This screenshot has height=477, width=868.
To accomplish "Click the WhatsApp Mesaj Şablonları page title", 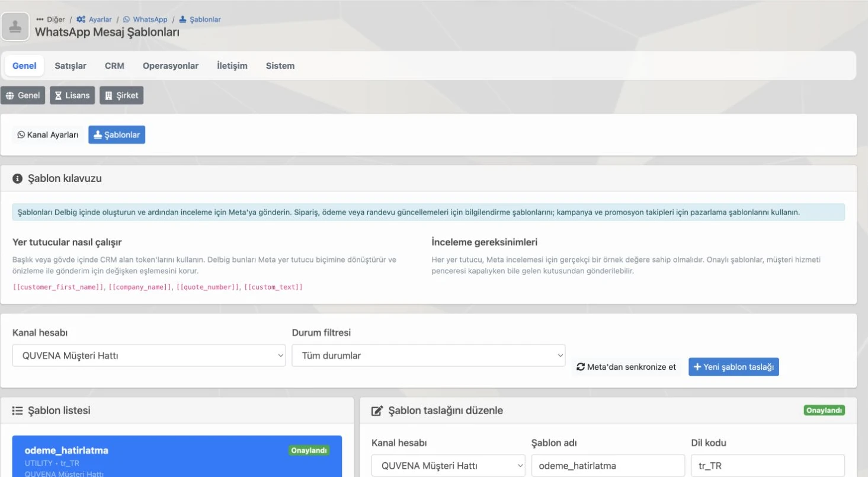I will click(107, 32).
